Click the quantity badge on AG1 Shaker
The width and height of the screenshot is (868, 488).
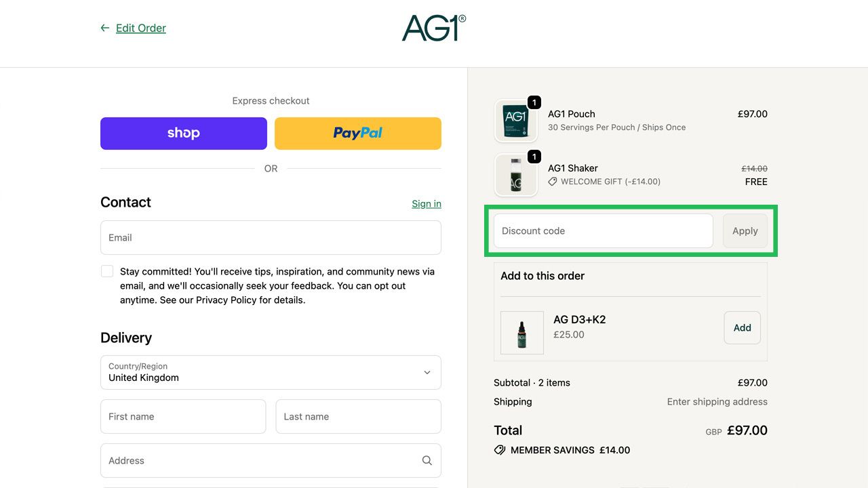coord(534,157)
